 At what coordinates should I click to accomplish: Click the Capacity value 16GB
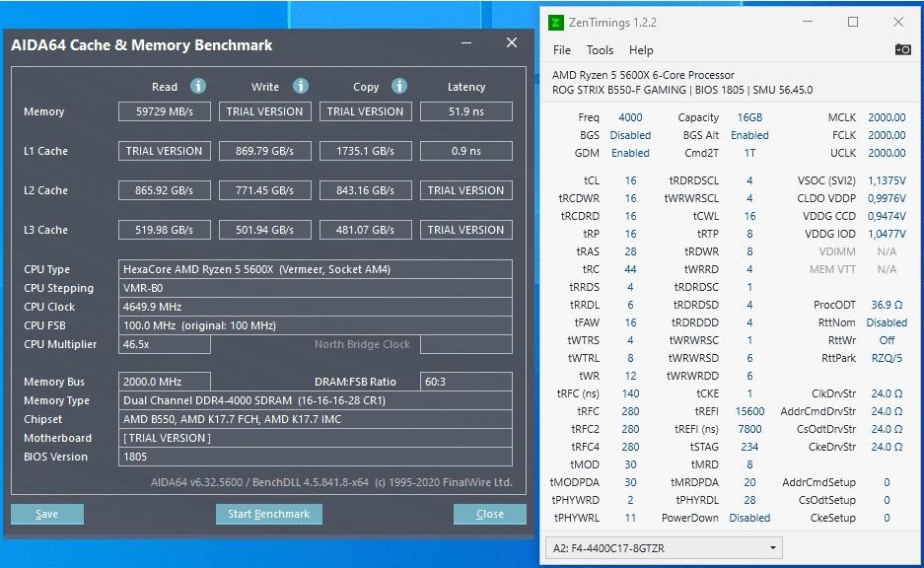pos(749,117)
